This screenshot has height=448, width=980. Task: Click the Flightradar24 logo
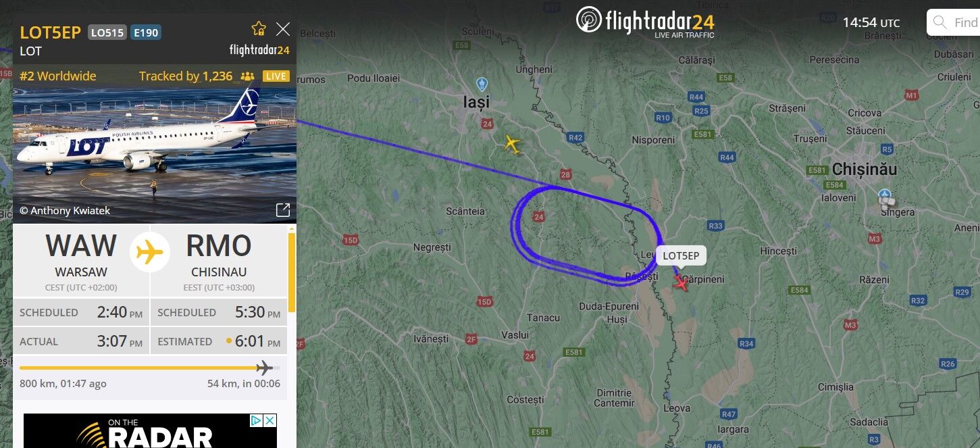coord(645,22)
